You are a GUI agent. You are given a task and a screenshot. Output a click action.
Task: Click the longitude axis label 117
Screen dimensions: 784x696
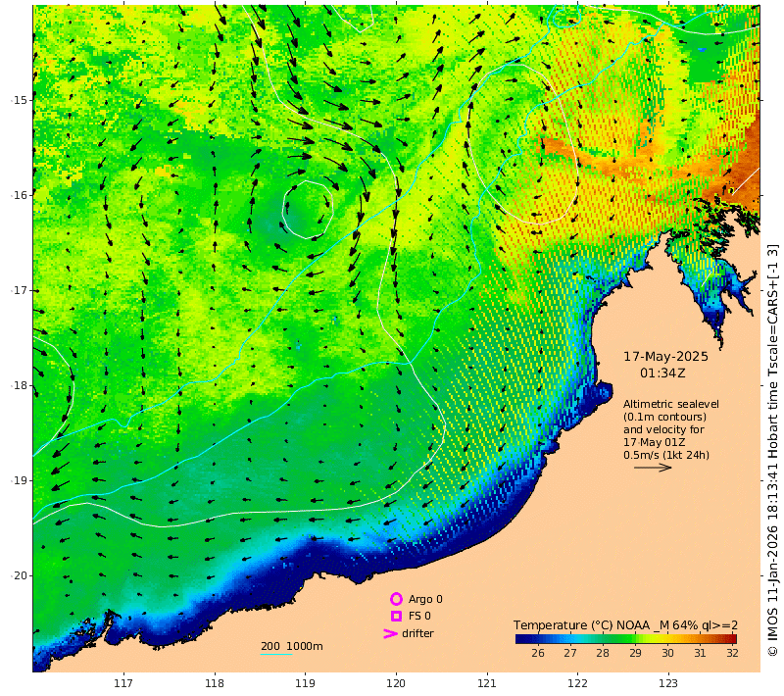click(x=123, y=683)
